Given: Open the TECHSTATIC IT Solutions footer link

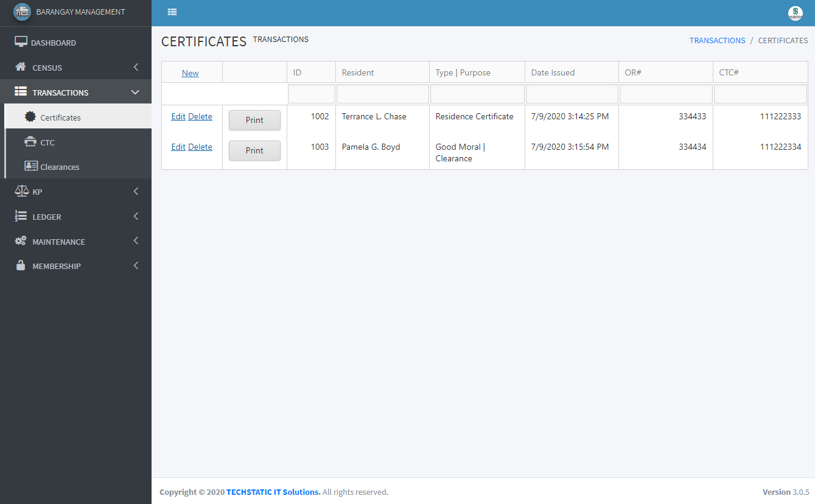Looking at the screenshot, I should pos(273,492).
